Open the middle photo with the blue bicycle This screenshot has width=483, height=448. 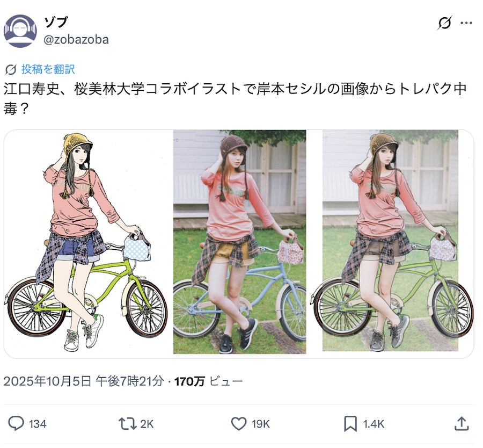click(240, 242)
